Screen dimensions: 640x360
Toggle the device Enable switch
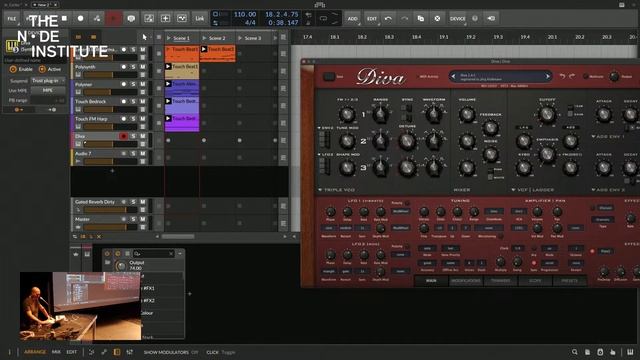click(x=13, y=69)
